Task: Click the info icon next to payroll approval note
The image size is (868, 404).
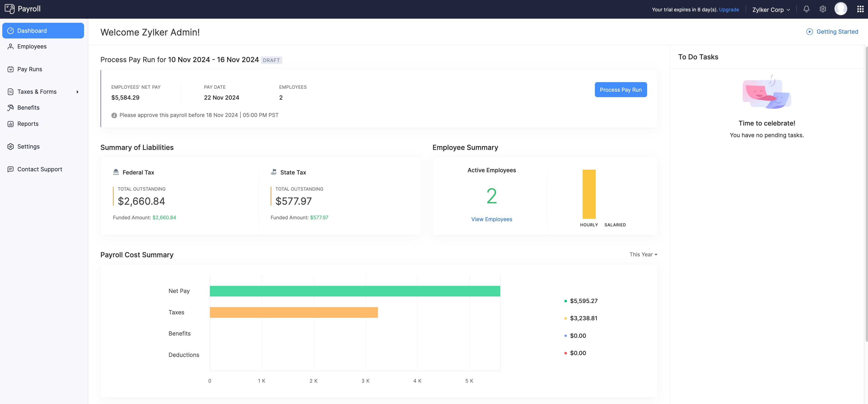Action: click(x=114, y=115)
